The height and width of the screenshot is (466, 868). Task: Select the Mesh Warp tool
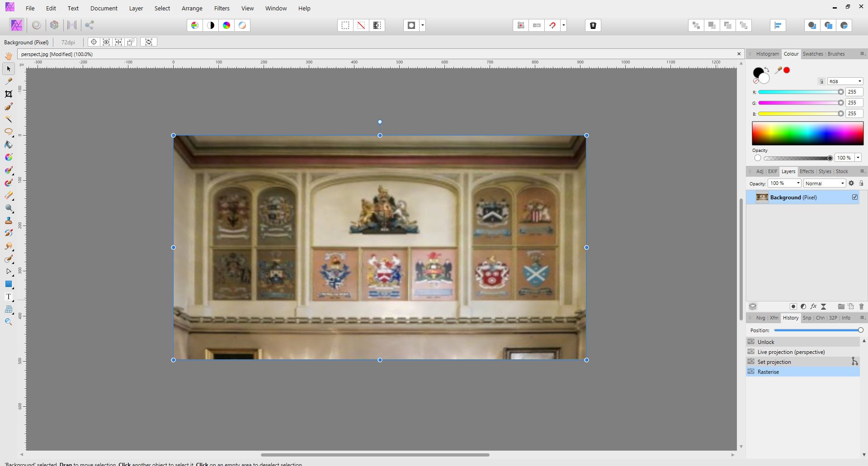pos(9,309)
